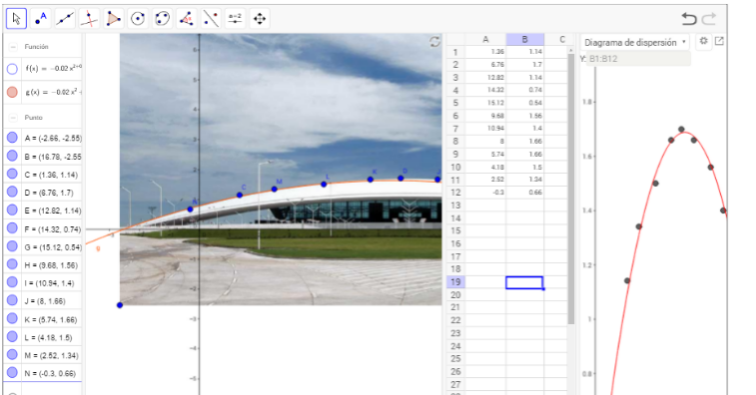The image size is (756, 395).
Task: Select spreadsheet column B header
Action: click(x=525, y=40)
